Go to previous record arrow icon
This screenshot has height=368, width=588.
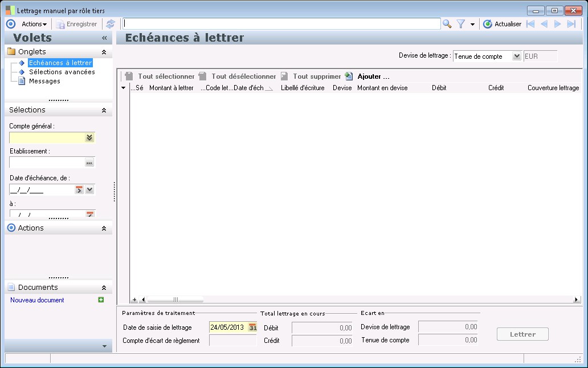(544, 24)
